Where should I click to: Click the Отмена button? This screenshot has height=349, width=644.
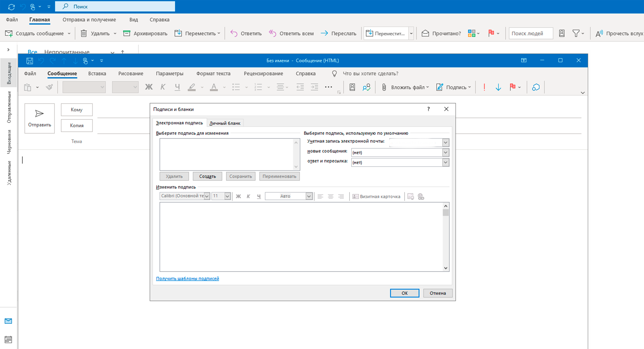pyautogui.click(x=438, y=293)
